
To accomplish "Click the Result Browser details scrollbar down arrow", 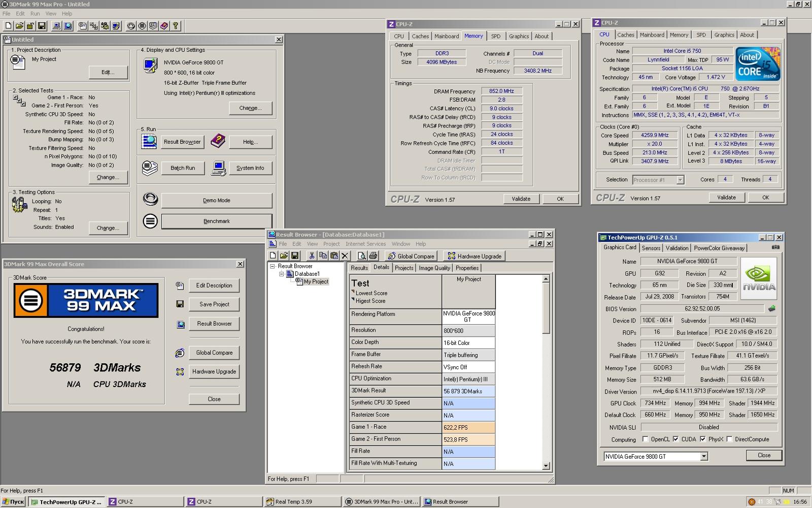I will (x=546, y=466).
